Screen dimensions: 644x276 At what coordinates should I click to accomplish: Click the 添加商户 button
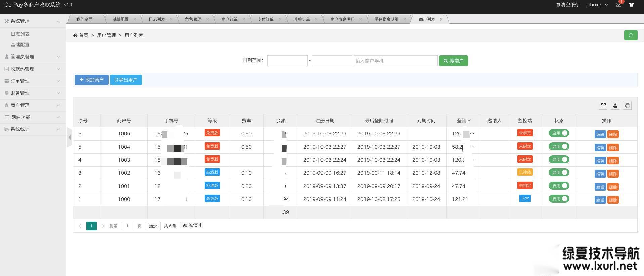coord(91,80)
